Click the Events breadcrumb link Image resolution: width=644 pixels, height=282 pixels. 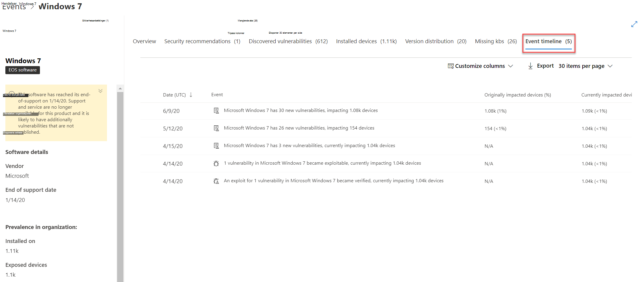[x=14, y=7]
